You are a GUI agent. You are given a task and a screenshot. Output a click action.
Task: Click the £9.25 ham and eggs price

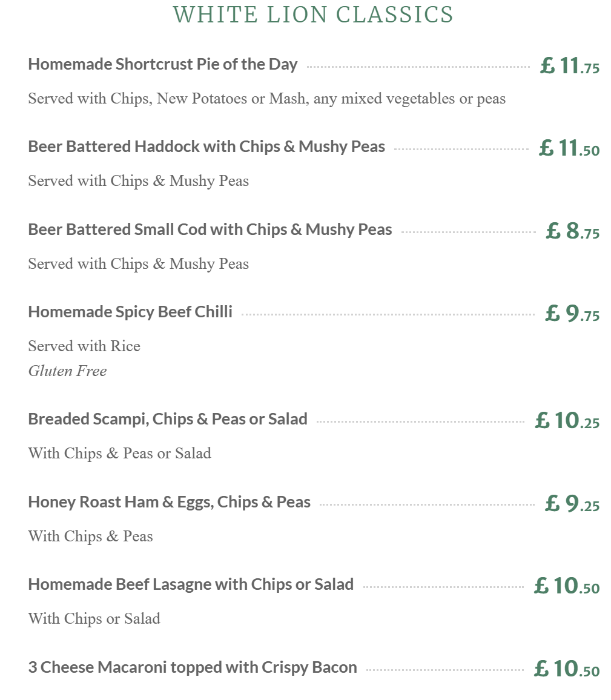click(572, 504)
